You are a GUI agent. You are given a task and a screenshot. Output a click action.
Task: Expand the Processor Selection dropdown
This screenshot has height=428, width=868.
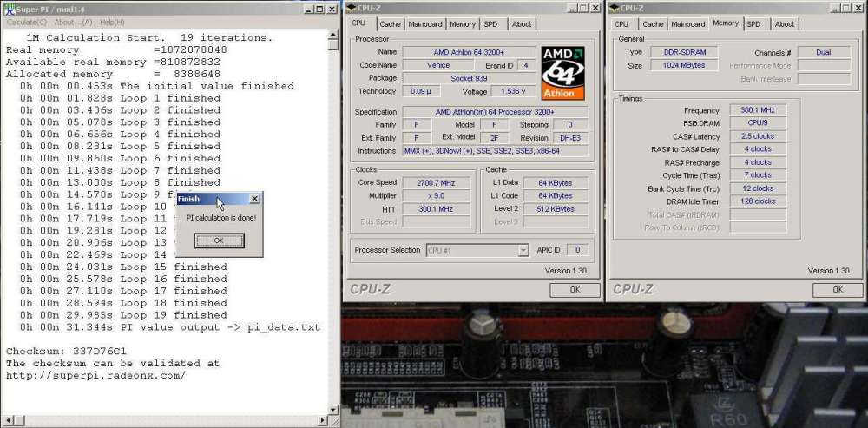pos(523,250)
